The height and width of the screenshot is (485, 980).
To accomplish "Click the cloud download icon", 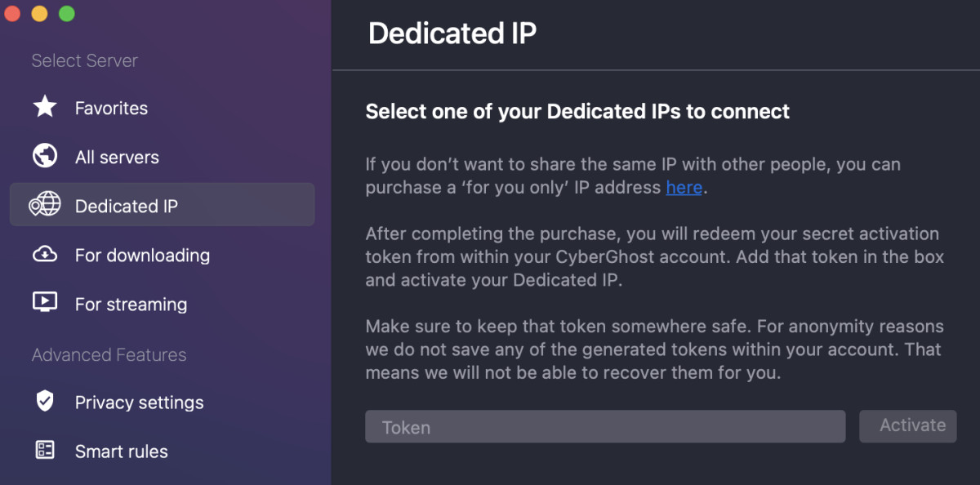I will [x=44, y=254].
